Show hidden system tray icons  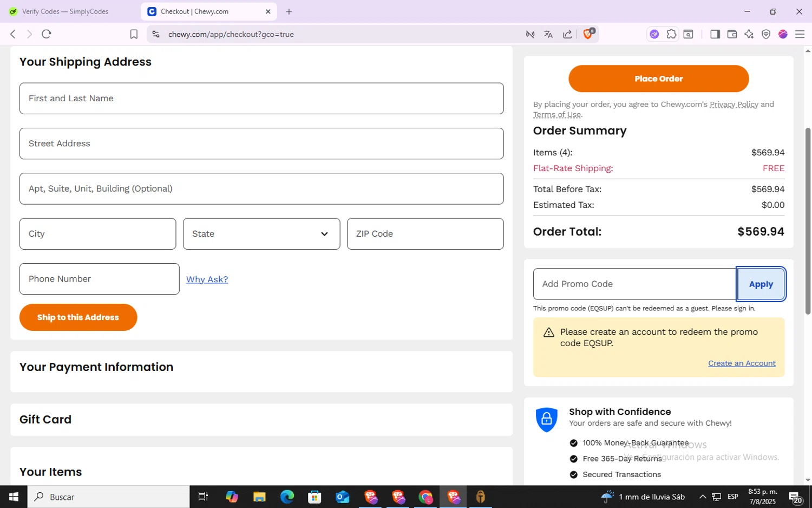pos(702,497)
